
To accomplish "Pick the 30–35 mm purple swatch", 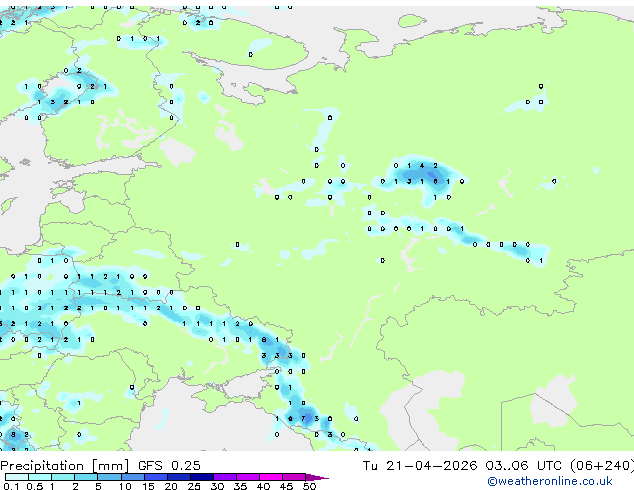I will [x=224, y=477].
